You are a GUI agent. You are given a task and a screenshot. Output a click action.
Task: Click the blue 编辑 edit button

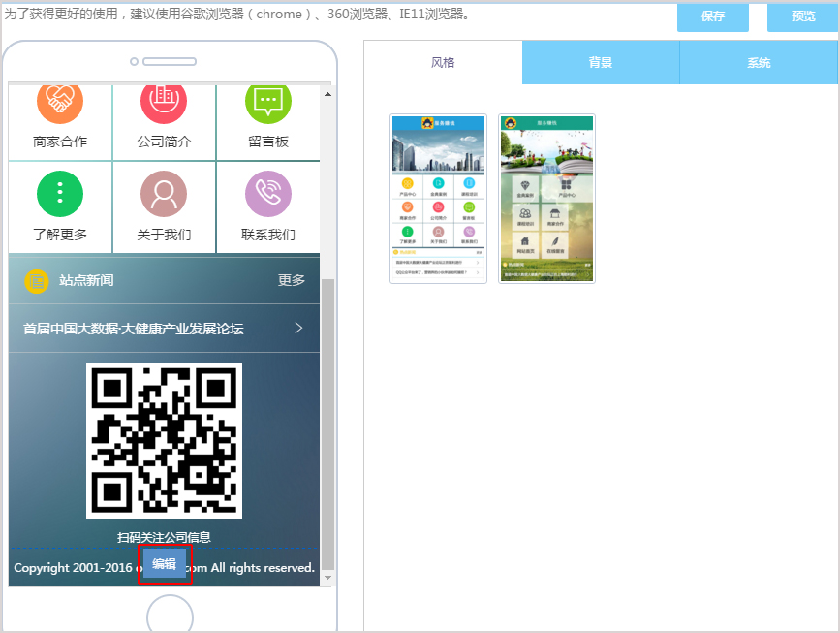[165, 563]
